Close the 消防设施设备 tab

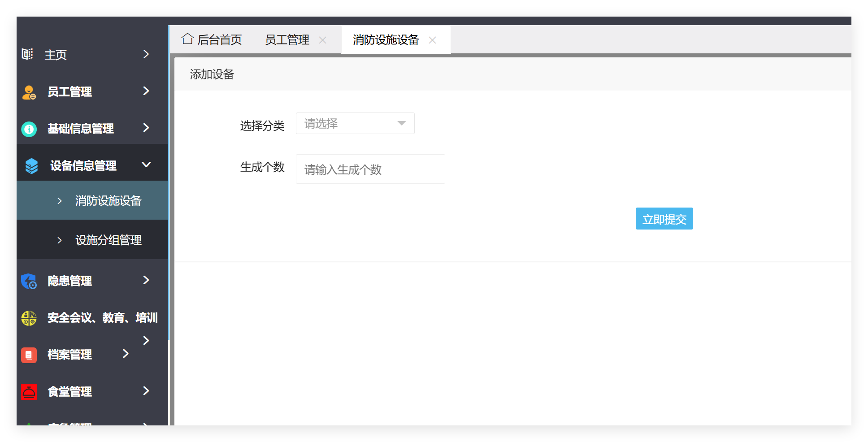pyautogui.click(x=432, y=40)
